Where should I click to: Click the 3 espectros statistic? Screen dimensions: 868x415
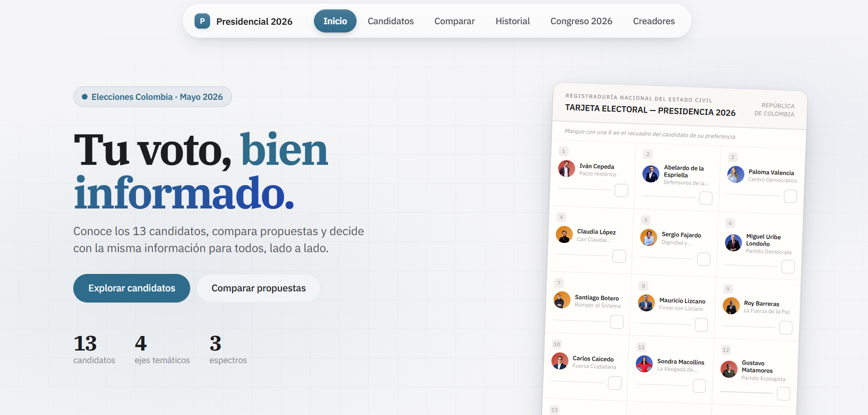pos(228,349)
